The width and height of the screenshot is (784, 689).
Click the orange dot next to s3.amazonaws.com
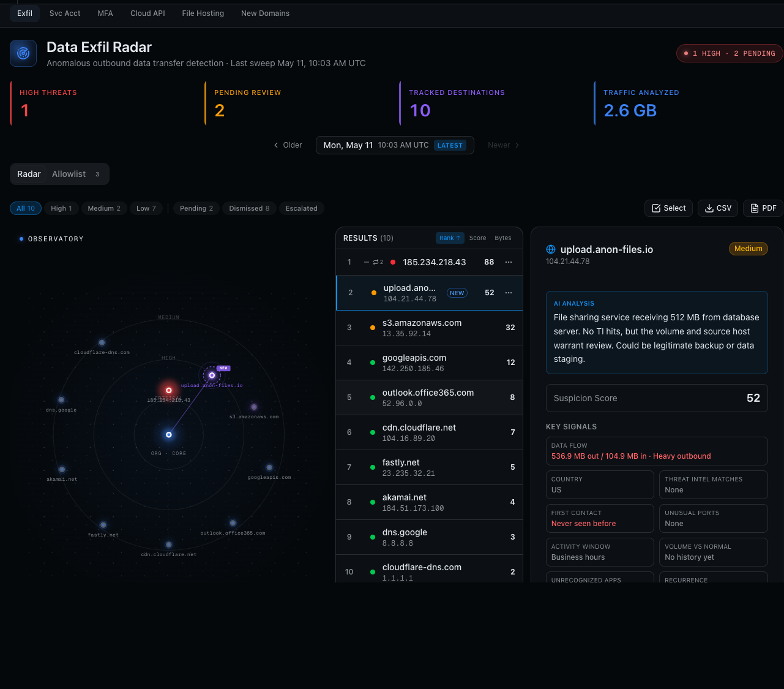(x=373, y=328)
